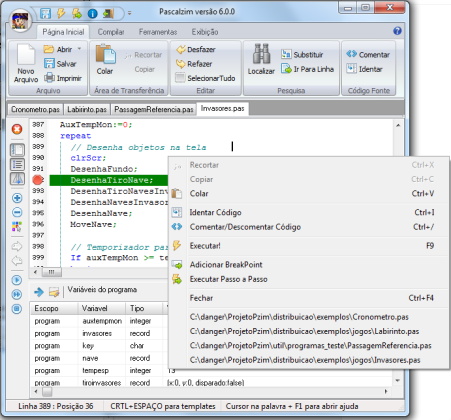
Task: Toggle line numbers icon in sidebar
Action: click(x=17, y=164)
